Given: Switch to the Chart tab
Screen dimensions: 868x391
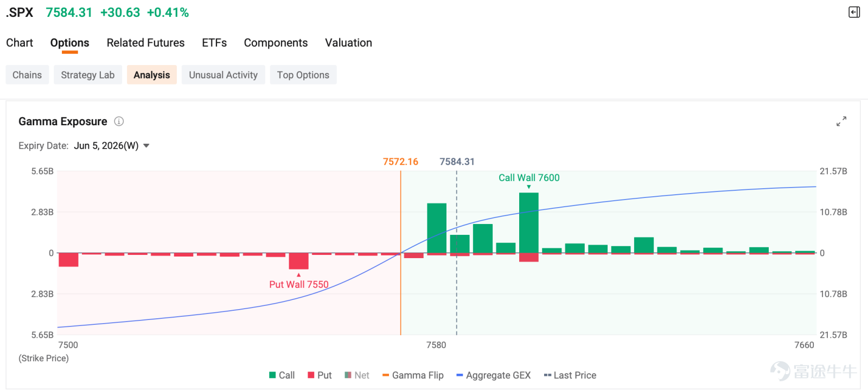Looking at the screenshot, I should pyautogui.click(x=20, y=43).
